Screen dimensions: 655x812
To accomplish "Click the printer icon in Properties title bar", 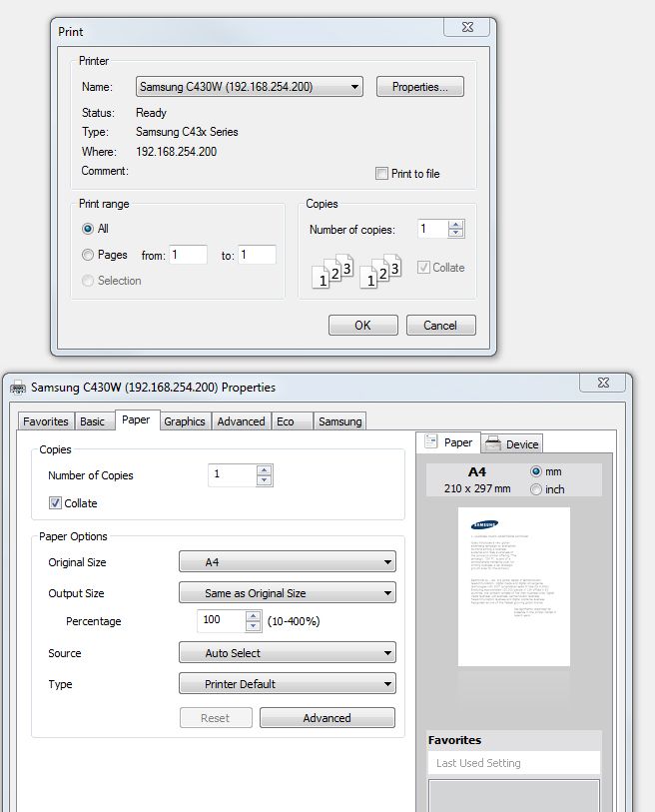I will point(18,387).
